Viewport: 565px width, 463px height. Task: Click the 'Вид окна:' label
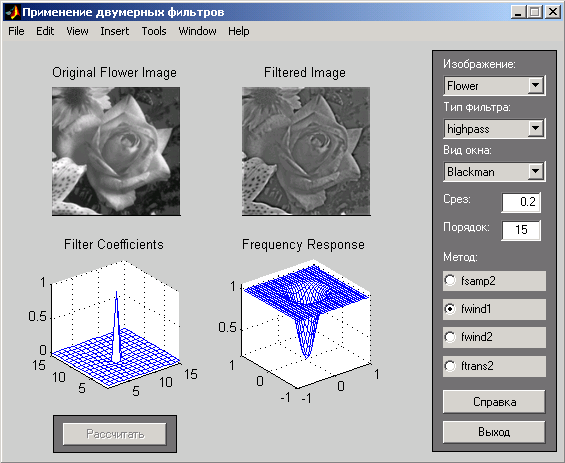pos(467,150)
